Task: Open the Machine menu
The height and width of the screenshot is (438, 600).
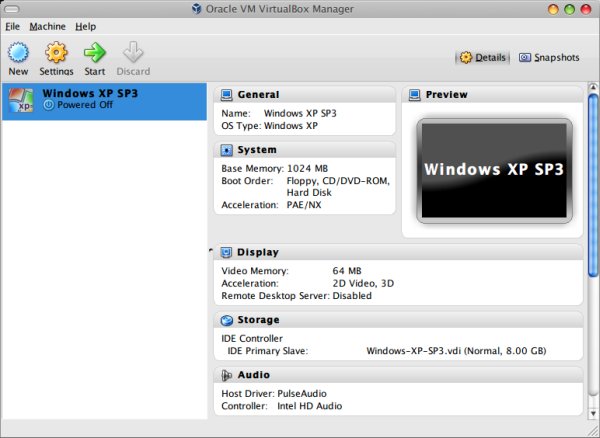Action: coord(47,26)
